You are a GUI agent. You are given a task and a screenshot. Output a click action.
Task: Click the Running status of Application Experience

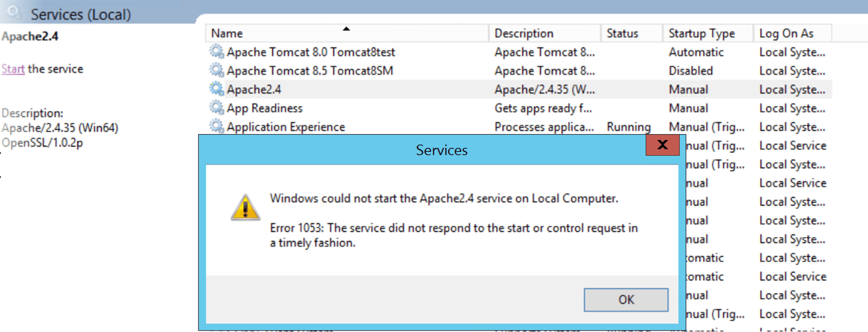pyautogui.click(x=629, y=126)
